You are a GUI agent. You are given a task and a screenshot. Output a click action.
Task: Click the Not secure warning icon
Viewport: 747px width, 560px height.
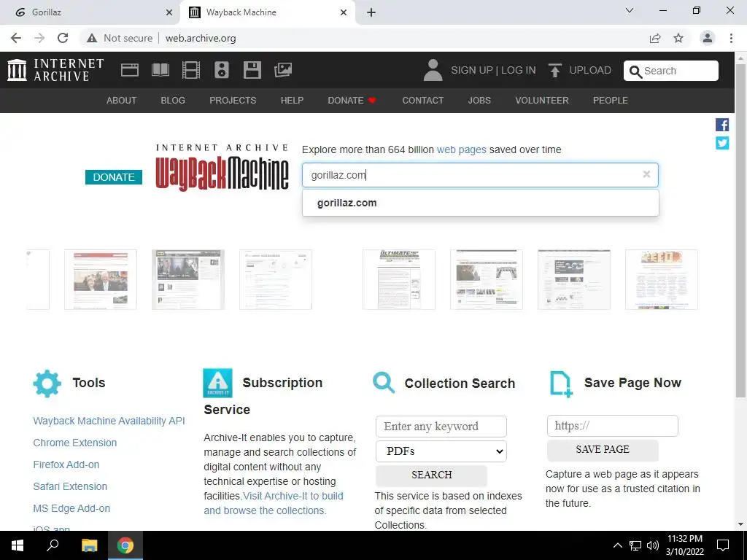click(x=92, y=38)
